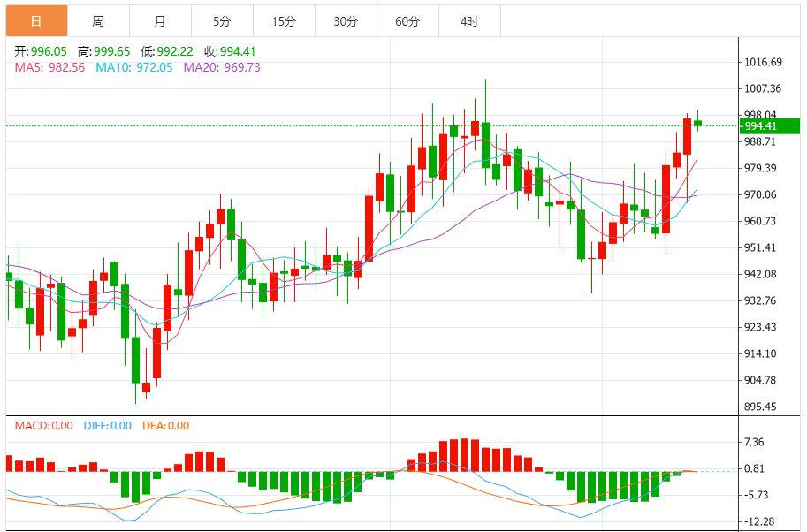Click the -5.73 MACD axis label
Image resolution: width=807 pixels, height=532 pixels.
click(x=756, y=495)
